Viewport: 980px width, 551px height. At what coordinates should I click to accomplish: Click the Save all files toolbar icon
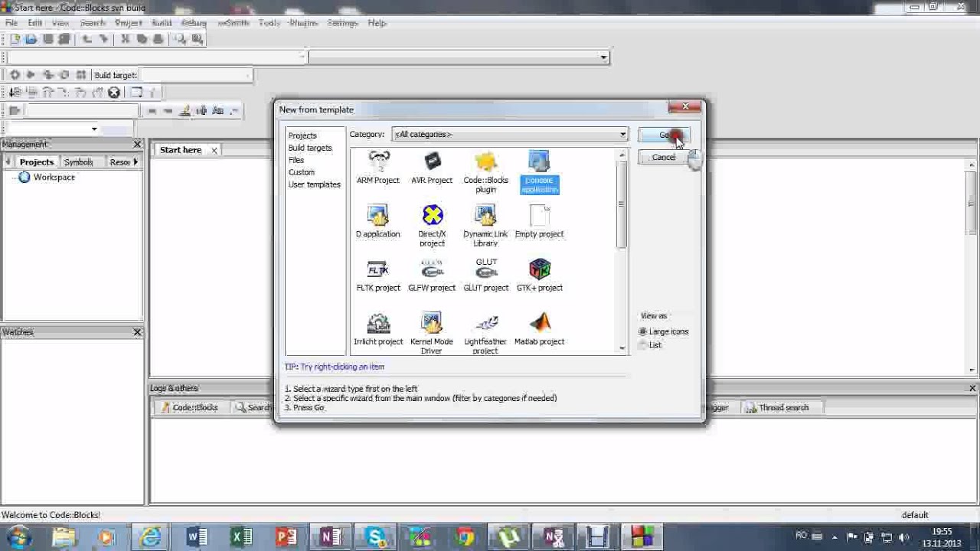[x=64, y=39]
